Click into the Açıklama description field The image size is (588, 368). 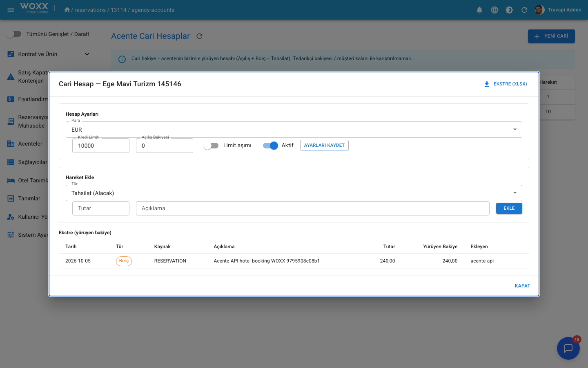coord(313,209)
